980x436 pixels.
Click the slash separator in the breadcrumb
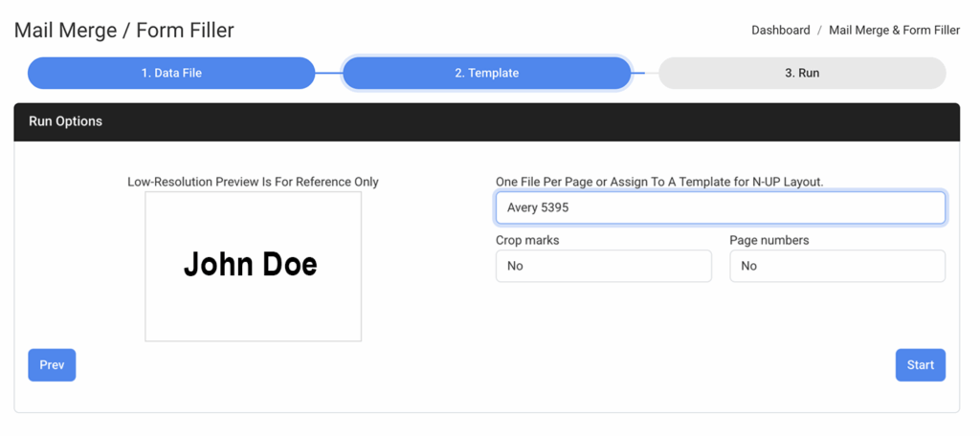[x=819, y=31]
